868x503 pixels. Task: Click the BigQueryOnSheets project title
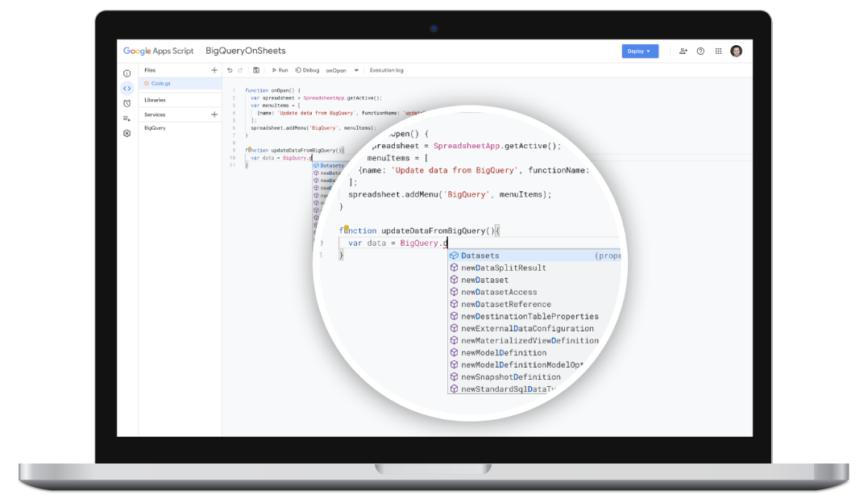tap(245, 51)
